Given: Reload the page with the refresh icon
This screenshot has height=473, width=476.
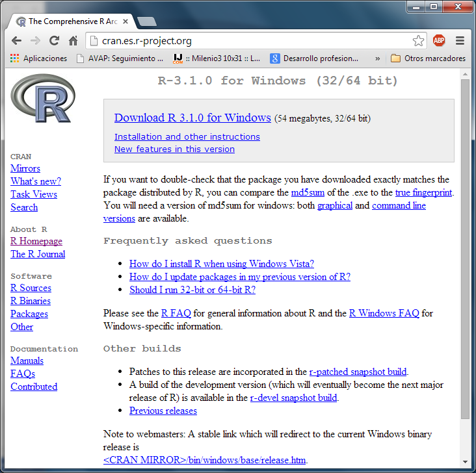Looking at the screenshot, I should tap(55, 41).
